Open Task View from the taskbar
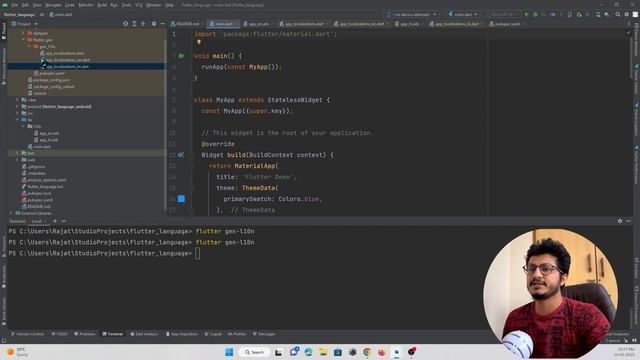 point(278,352)
